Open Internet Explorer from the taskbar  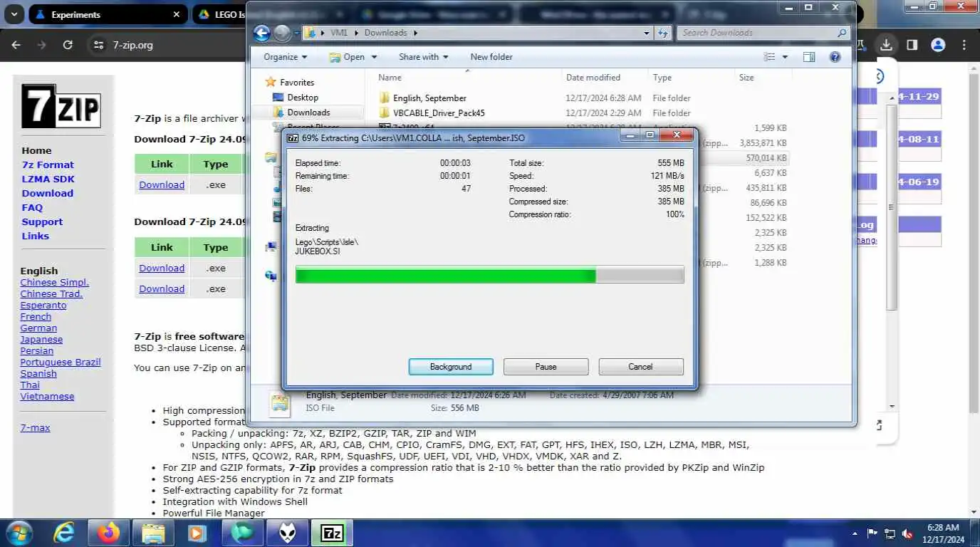coord(64,532)
